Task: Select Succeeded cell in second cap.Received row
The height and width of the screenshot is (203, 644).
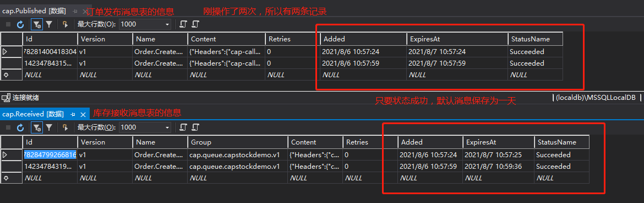Action: [562, 167]
